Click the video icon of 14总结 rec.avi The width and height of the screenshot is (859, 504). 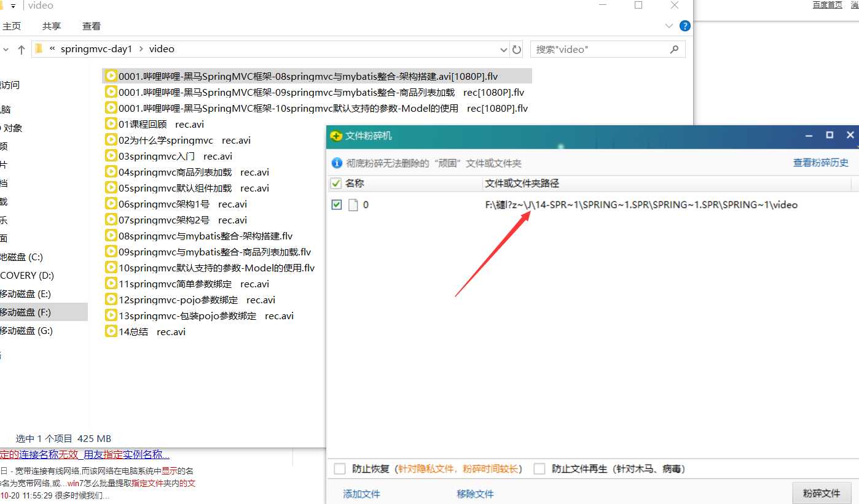111,331
